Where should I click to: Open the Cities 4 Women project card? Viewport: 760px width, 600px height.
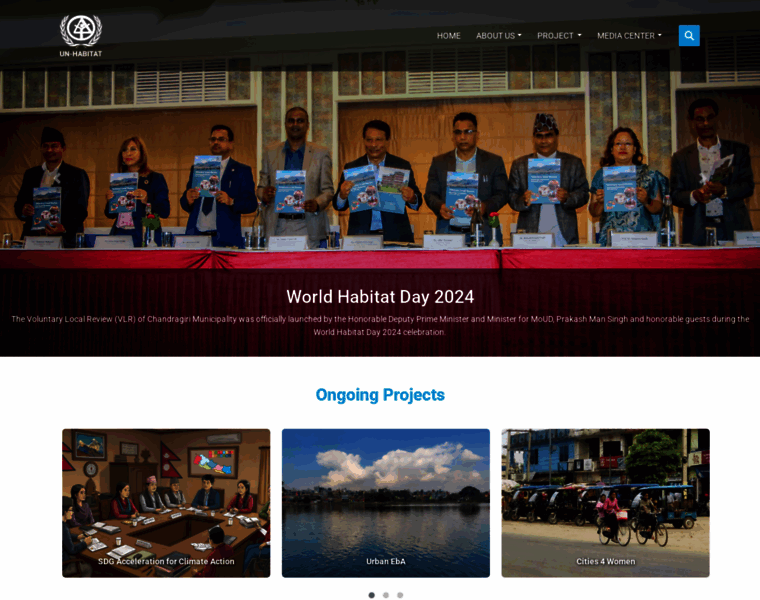click(605, 503)
